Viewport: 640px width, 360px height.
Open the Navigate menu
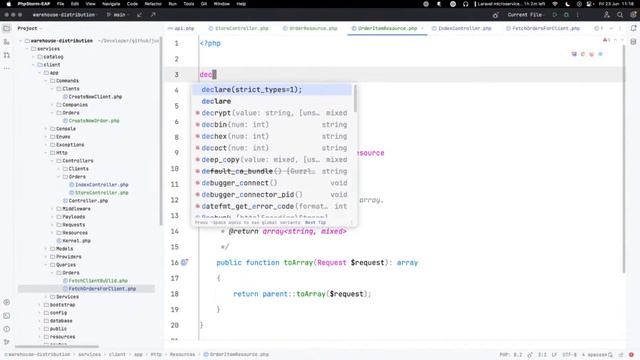[x=111, y=4]
